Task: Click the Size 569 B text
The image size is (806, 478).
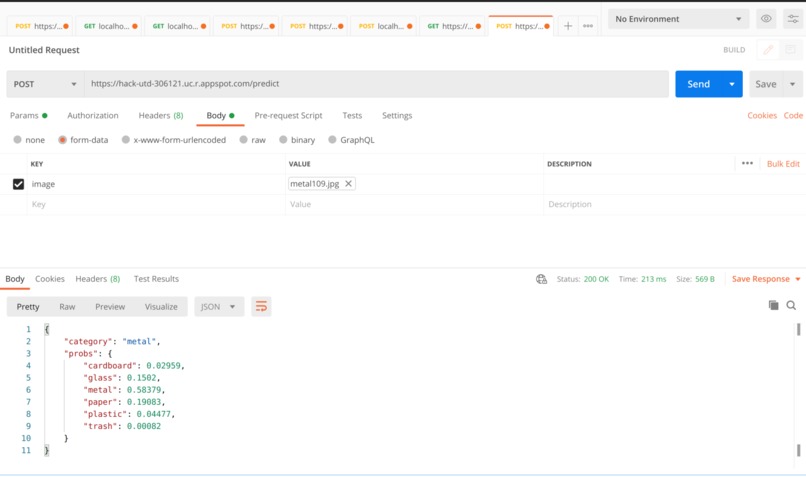Action: click(695, 279)
